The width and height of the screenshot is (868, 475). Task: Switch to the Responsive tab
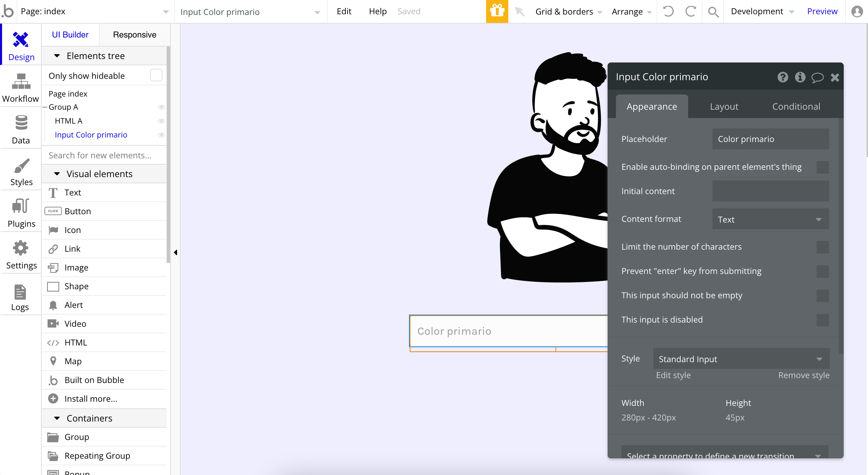click(135, 35)
